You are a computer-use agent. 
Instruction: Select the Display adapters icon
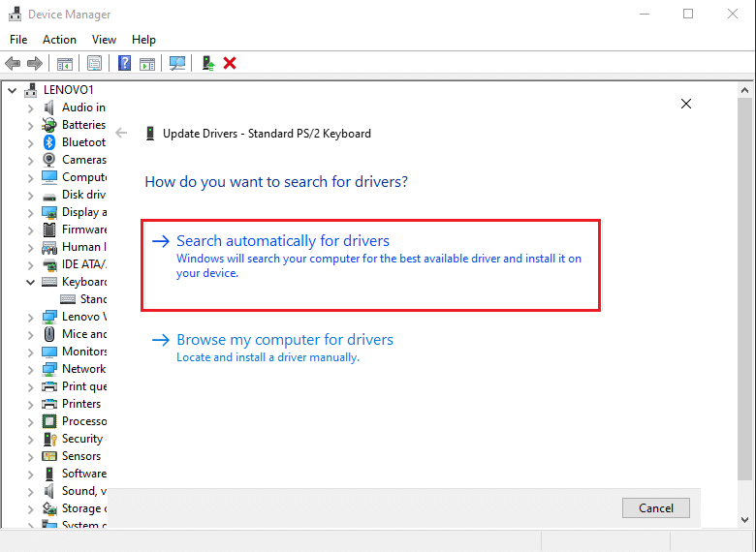[x=49, y=212]
